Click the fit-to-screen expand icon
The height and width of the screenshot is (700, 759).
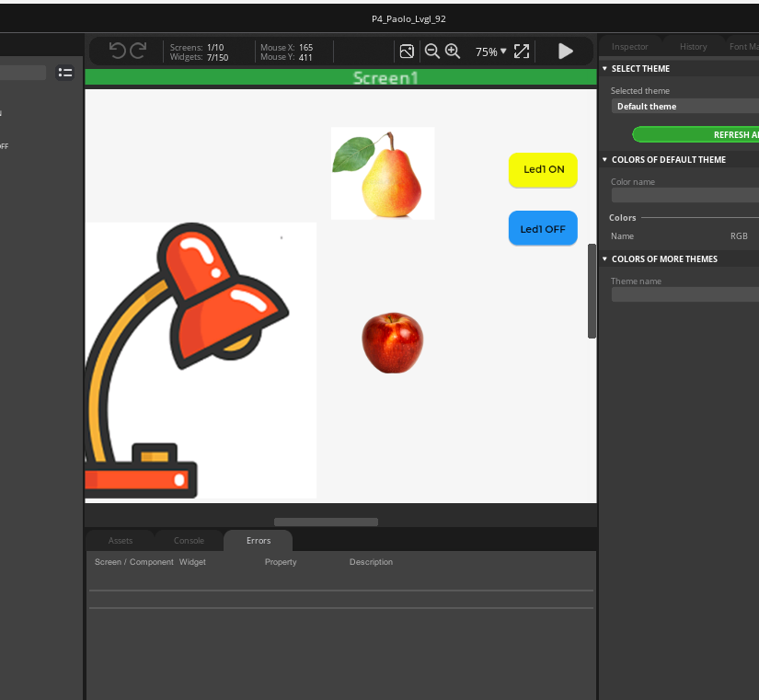[x=522, y=52]
